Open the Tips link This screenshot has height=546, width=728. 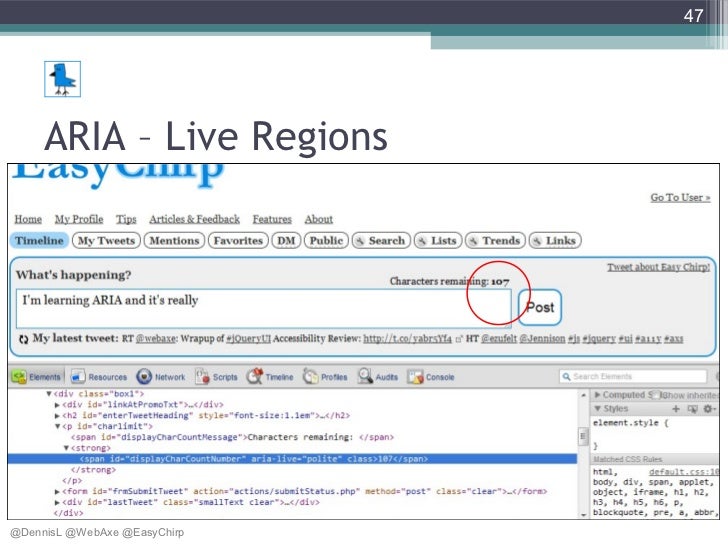(126, 219)
